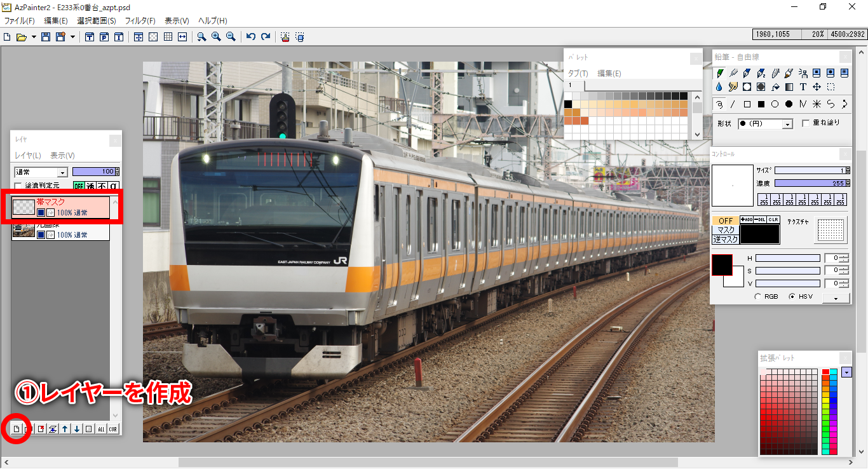Click the ADD mask color button
Viewport: 868px width, 469px height.
point(747,219)
